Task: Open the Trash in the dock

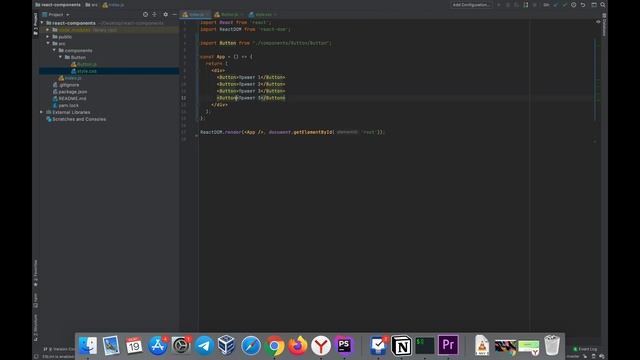Action: [x=552, y=345]
